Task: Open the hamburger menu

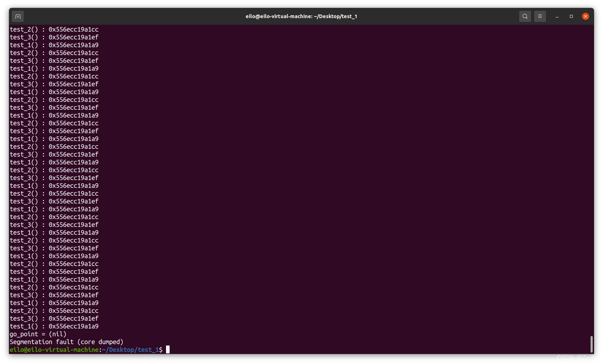Action: click(540, 16)
